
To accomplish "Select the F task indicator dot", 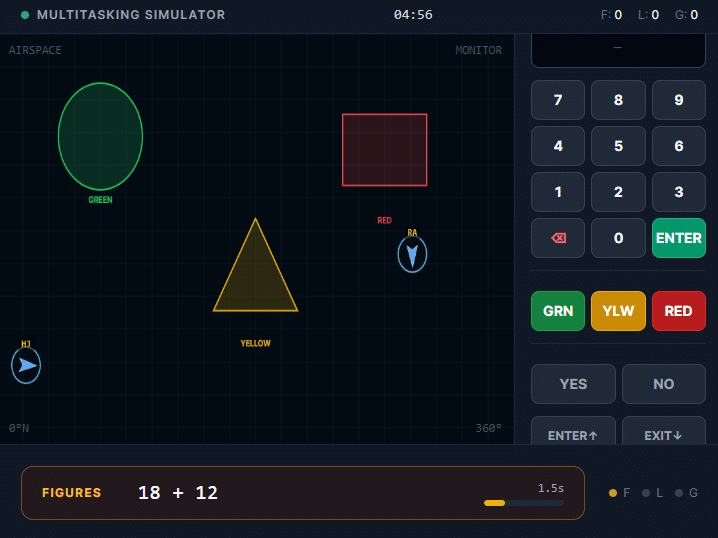I will click(x=613, y=493).
